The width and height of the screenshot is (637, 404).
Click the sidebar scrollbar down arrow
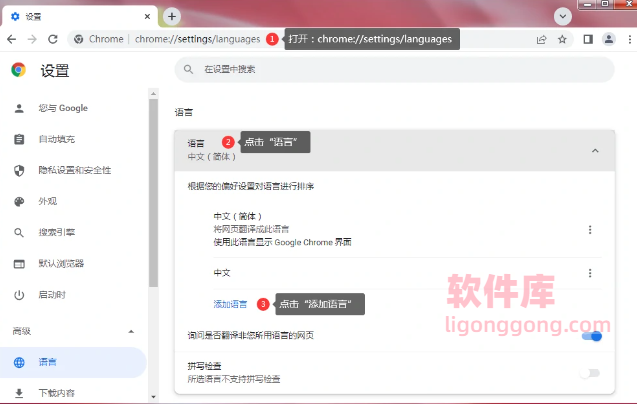coord(153,397)
